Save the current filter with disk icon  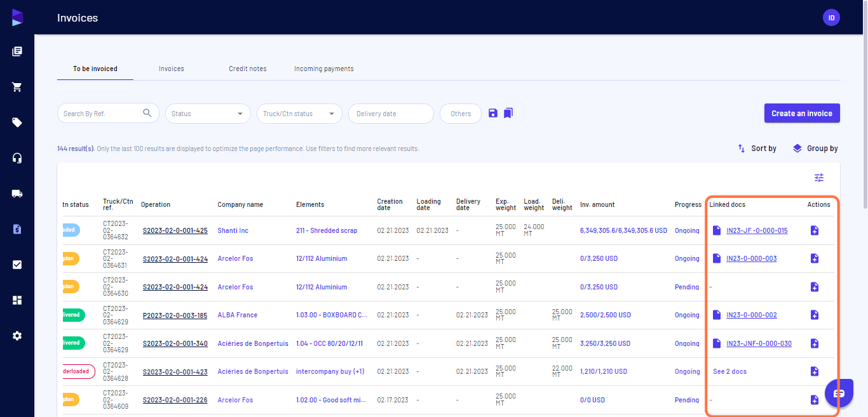(493, 113)
